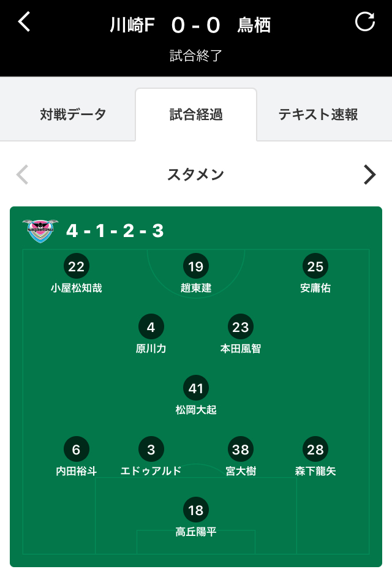Screen dimensions: 392x569
Task: Choose player 3 エドゥアルド
Action: click(151, 456)
